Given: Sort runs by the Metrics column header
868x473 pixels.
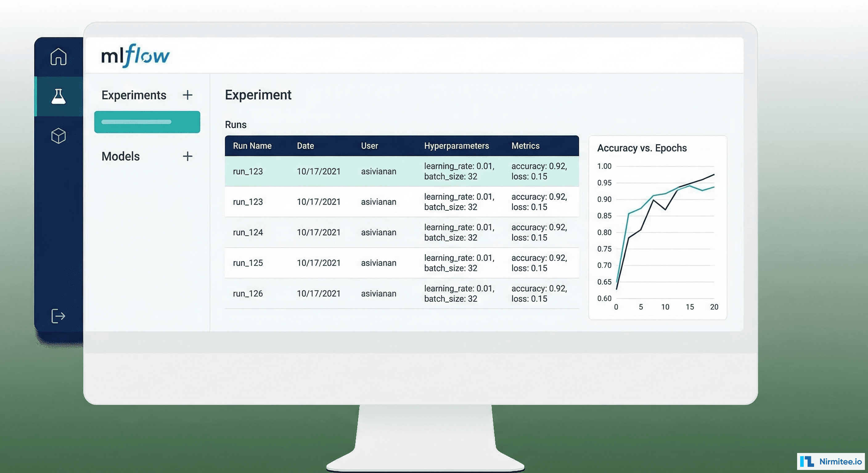Looking at the screenshot, I should [x=525, y=146].
